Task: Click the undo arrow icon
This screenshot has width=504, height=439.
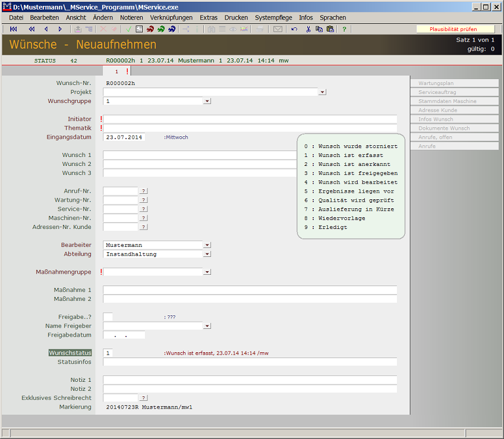Action: [x=294, y=29]
